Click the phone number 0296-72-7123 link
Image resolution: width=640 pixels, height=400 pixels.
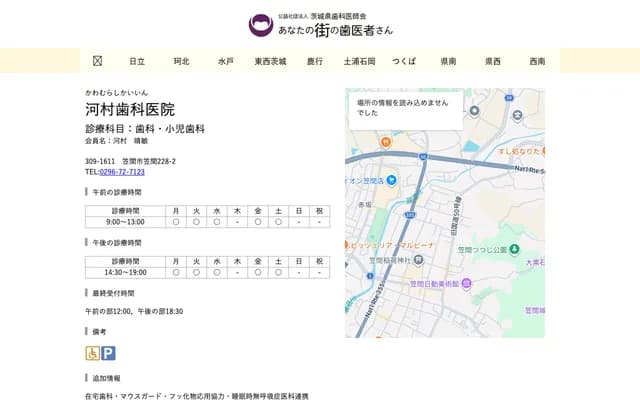pyautogui.click(x=121, y=172)
